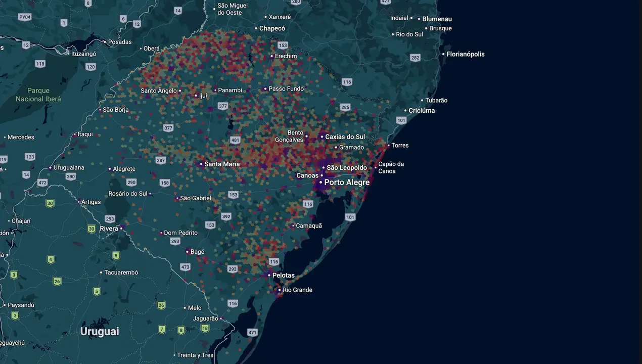Select the Capão da Canoa label

pyautogui.click(x=391, y=167)
